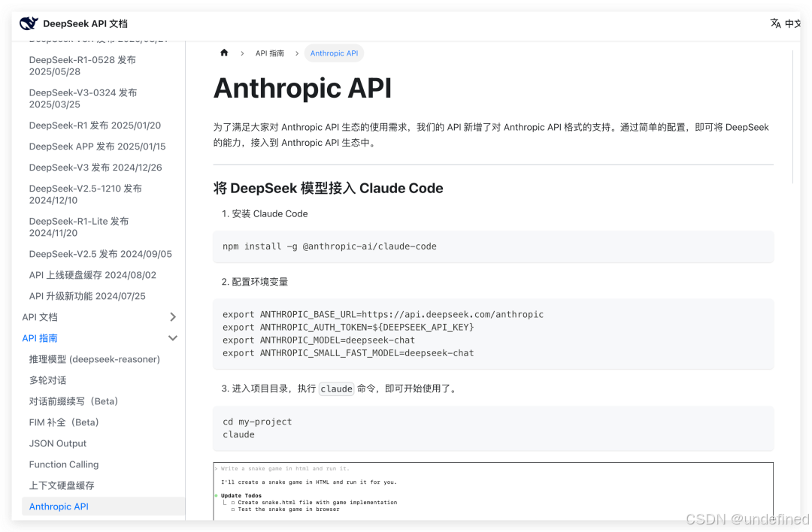Screen dimensions: 812x532
Task: Click the ANTHROPIC_MODEL=deepseek-chat line
Action: point(319,340)
